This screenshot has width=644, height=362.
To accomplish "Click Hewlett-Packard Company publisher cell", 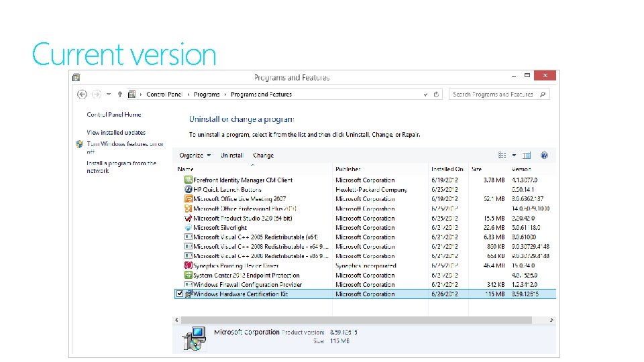I will [371, 189].
